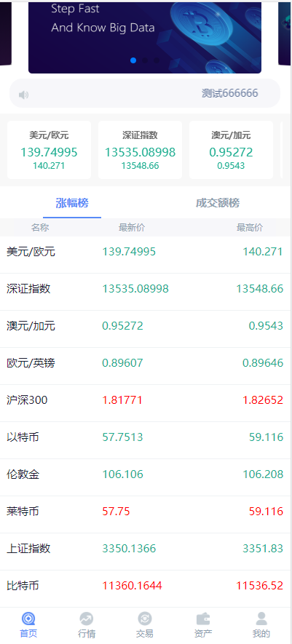Open the 美元/欧元 quote card
Viewport: 292px width, 644px height.
point(49,150)
